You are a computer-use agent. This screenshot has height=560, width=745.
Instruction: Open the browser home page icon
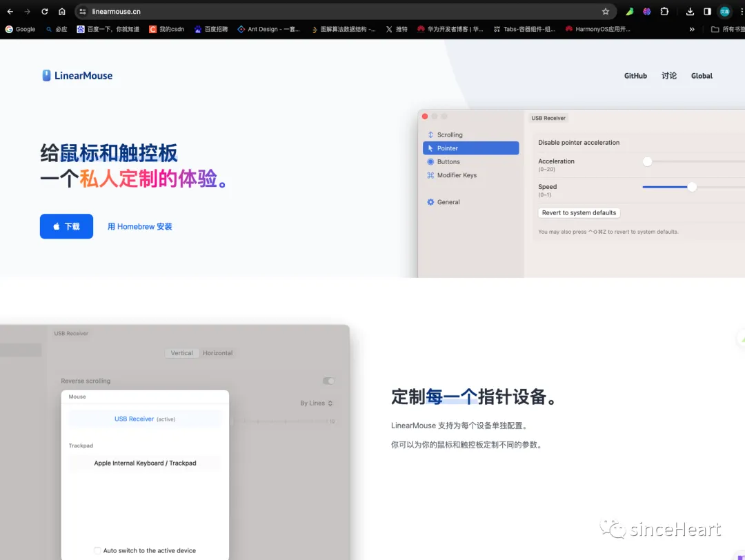point(62,12)
